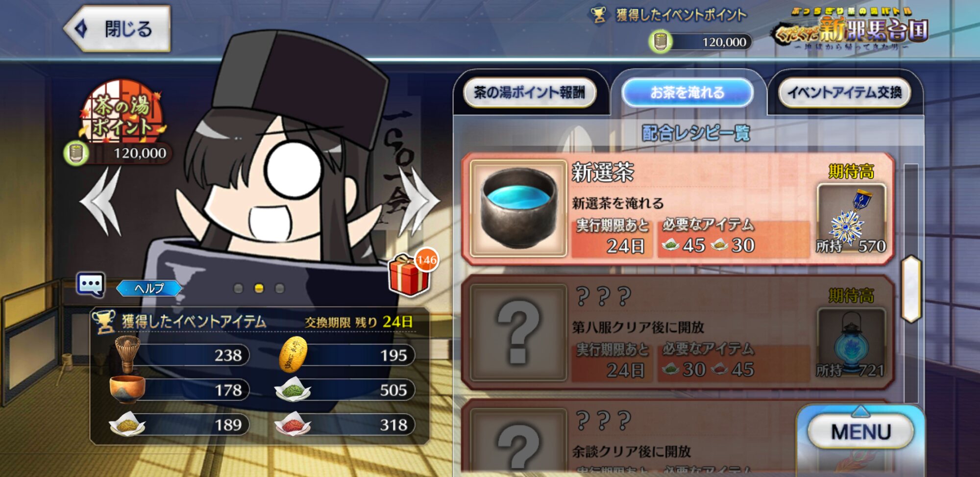Screen dimensions: 980x477
Task: Select the third page indicator dot
Action: 280,288
